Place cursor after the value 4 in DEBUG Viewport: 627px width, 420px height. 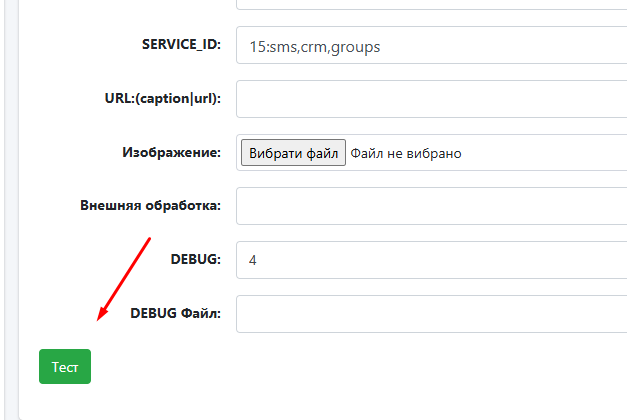259,260
